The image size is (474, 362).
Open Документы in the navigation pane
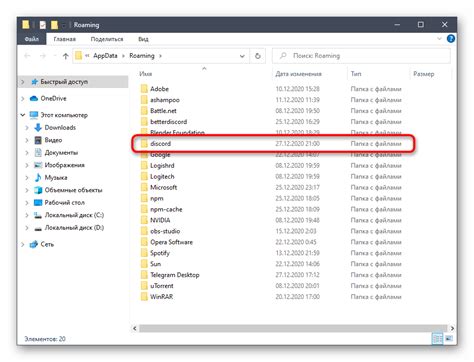coord(61,152)
